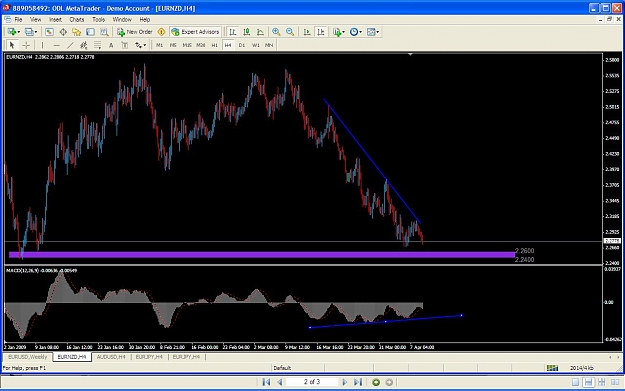Select the Fibonacci Retracement tool
Viewport: 625px width, 391px height.
click(97, 45)
